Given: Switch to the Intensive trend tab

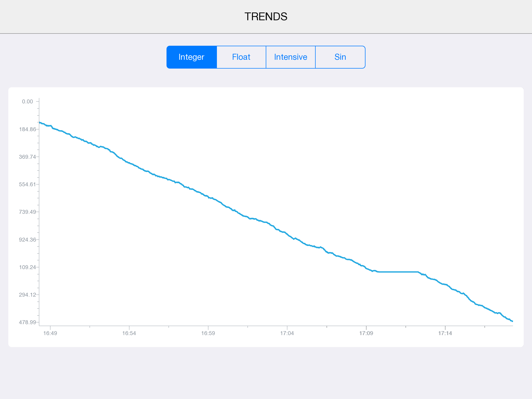Looking at the screenshot, I should (290, 57).
